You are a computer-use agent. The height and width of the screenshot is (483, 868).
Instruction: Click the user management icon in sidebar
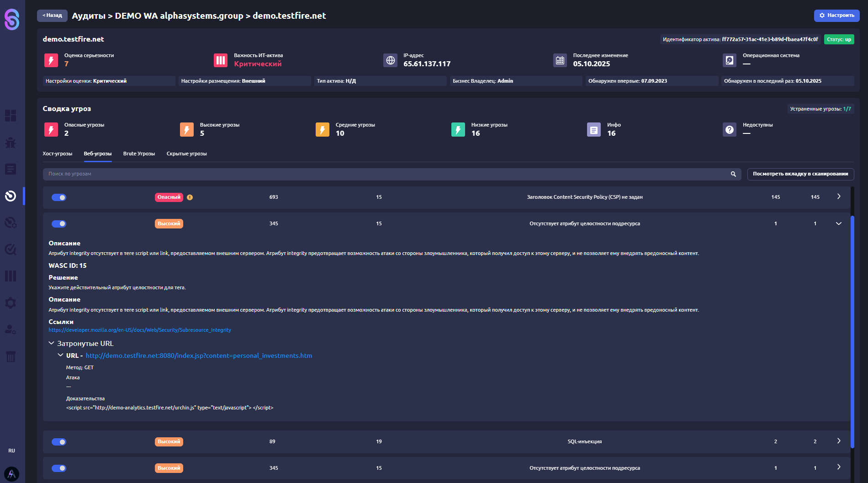click(11, 329)
